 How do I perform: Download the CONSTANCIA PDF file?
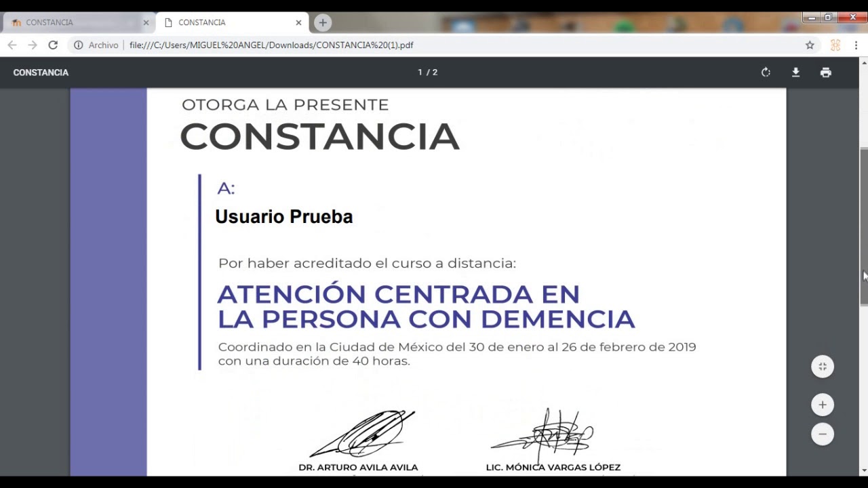pos(795,73)
